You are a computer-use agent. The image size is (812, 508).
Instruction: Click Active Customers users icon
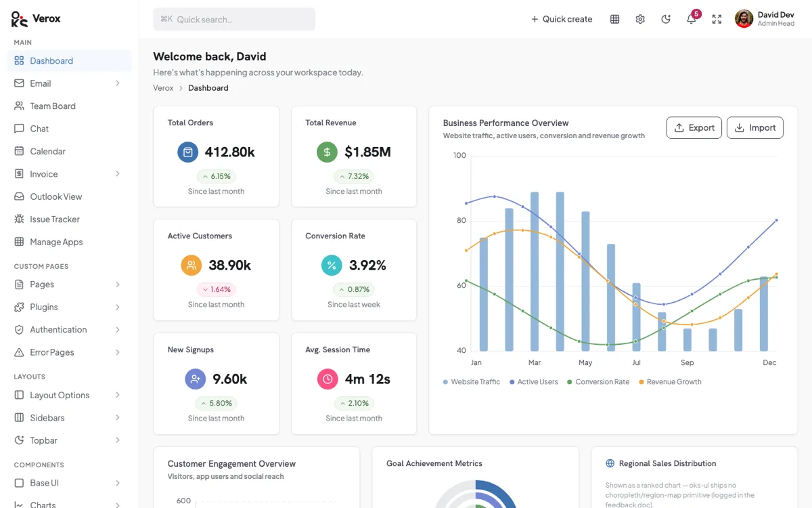point(191,266)
